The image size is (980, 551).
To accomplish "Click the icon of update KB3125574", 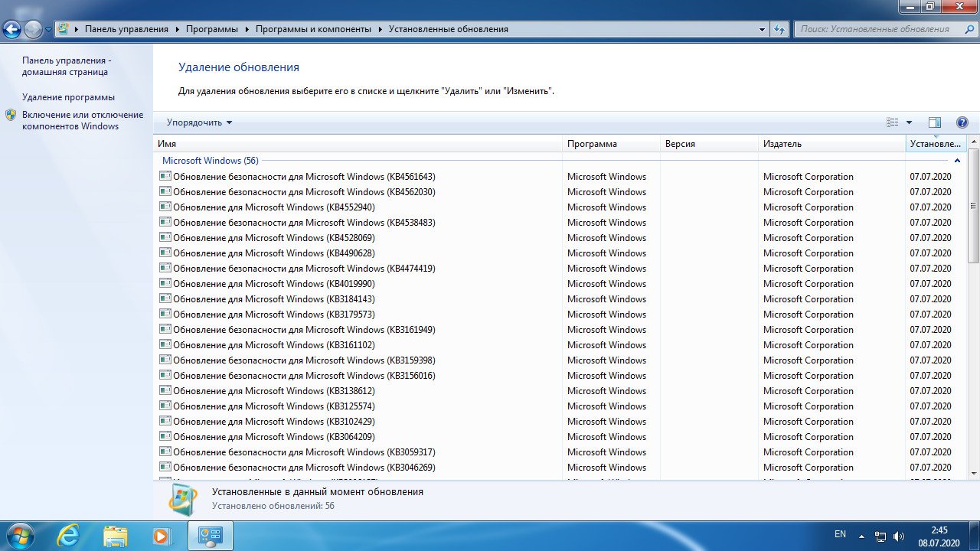I will click(x=165, y=406).
